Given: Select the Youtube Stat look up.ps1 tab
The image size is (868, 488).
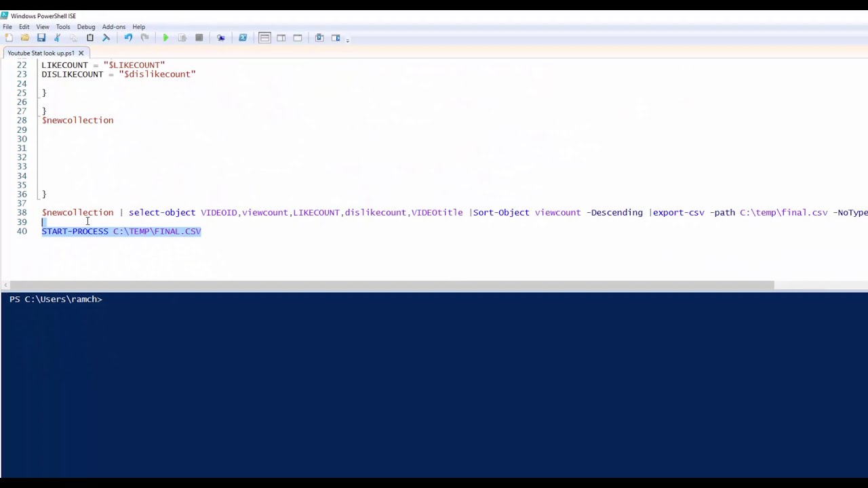Looking at the screenshot, I should [x=41, y=53].
